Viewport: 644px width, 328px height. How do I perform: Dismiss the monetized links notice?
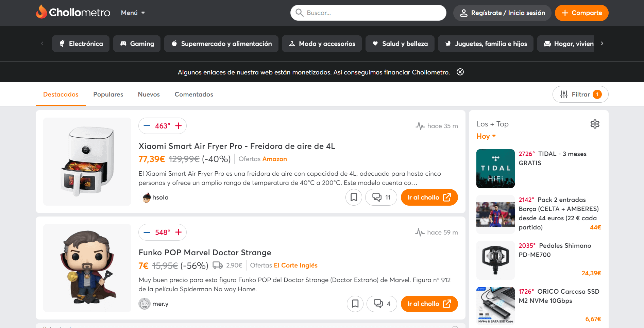point(460,72)
